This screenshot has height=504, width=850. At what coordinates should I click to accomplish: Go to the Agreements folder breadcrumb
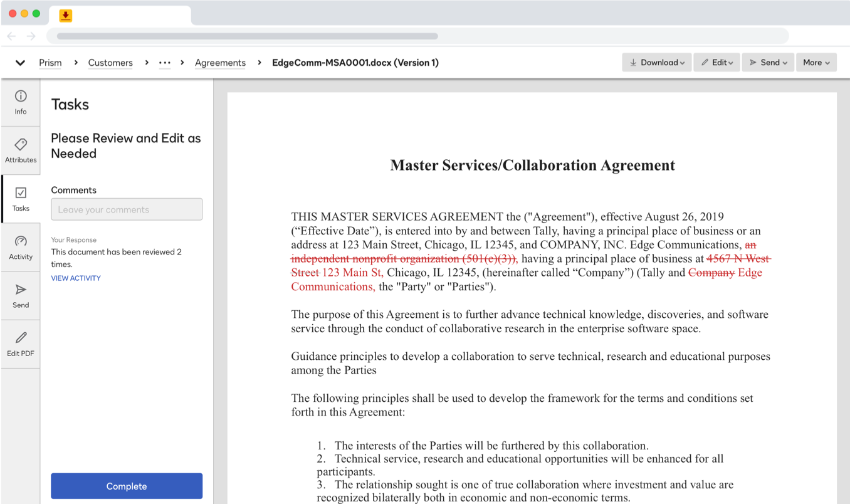[220, 63]
